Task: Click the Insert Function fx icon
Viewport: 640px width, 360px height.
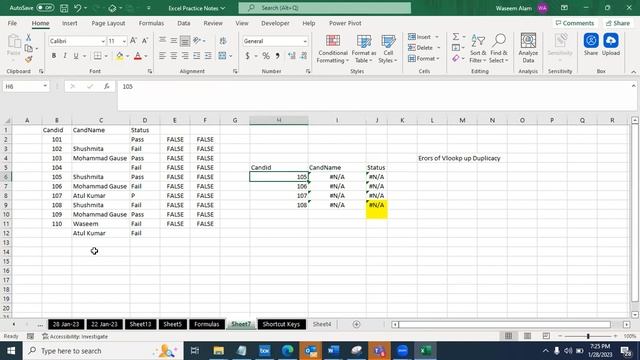Action: [x=107, y=87]
